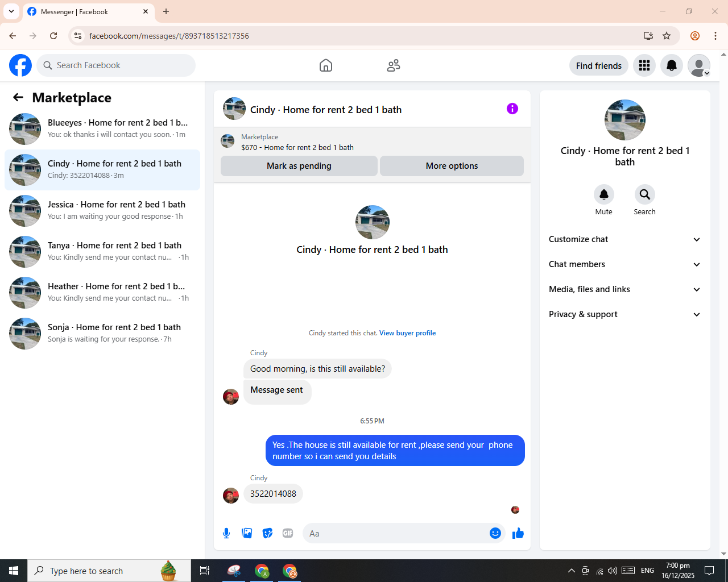The height and width of the screenshot is (582, 728).
Task: Open the Menu grid icon
Action: tap(644, 65)
